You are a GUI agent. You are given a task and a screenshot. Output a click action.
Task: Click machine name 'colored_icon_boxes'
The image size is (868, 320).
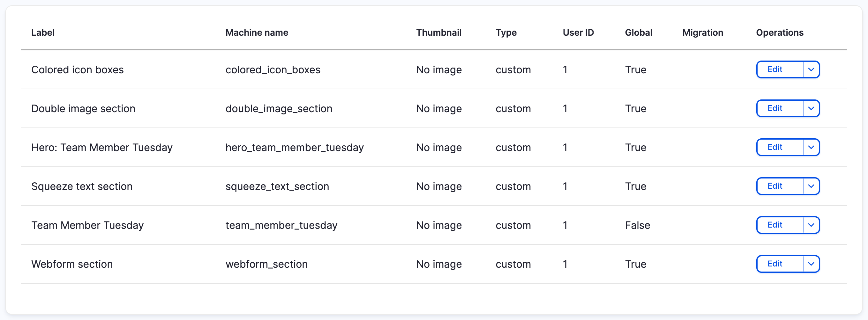click(273, 70)
